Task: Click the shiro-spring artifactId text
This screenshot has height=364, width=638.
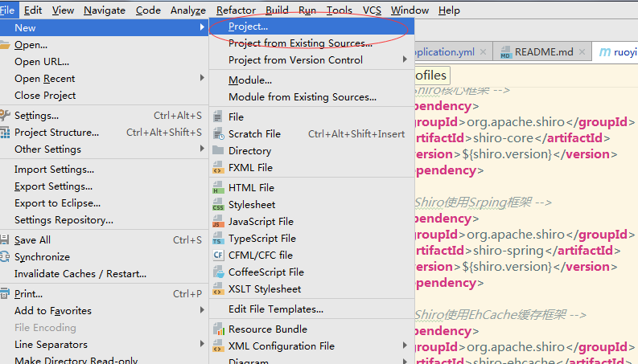Action: 508,251
